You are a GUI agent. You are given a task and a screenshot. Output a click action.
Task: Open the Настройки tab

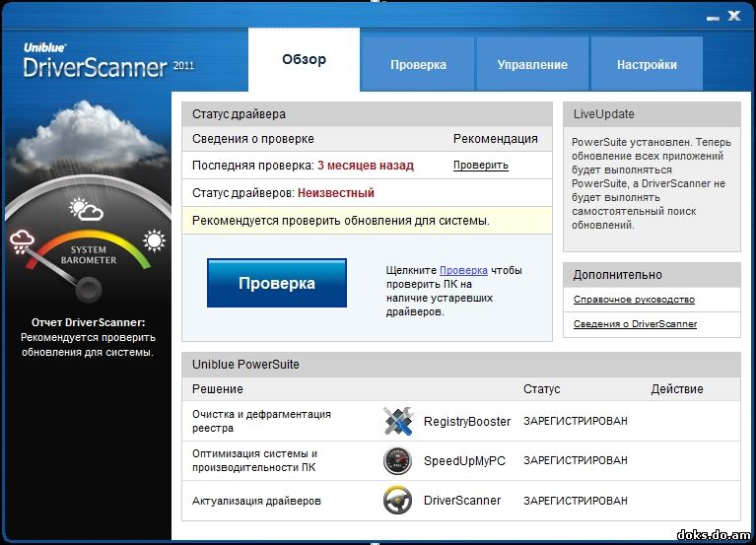tap(647, 65)
